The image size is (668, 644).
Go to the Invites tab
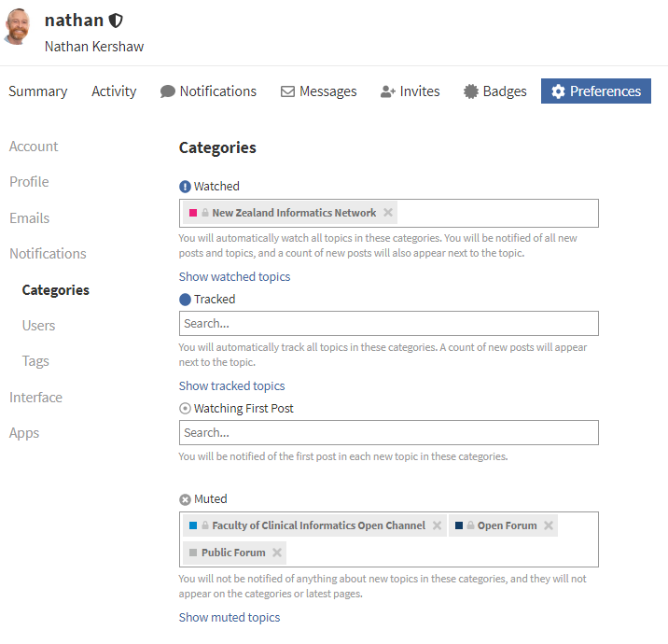[410, 91]
